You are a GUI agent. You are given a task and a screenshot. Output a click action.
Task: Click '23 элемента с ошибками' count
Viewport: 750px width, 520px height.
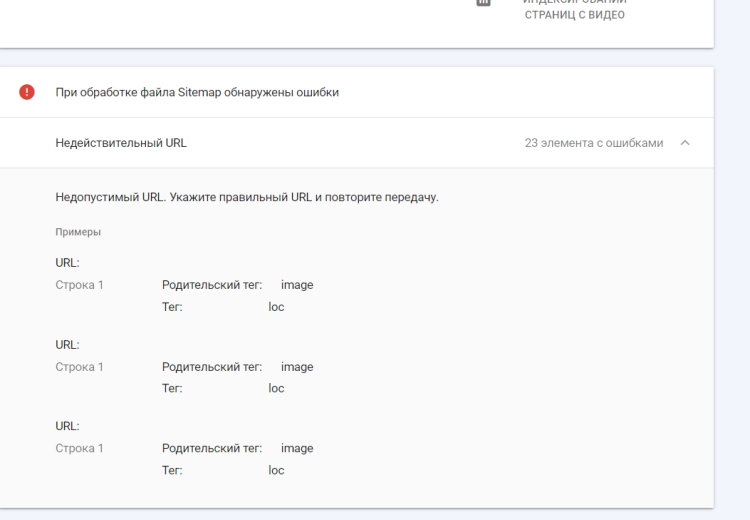coord(593,143)
